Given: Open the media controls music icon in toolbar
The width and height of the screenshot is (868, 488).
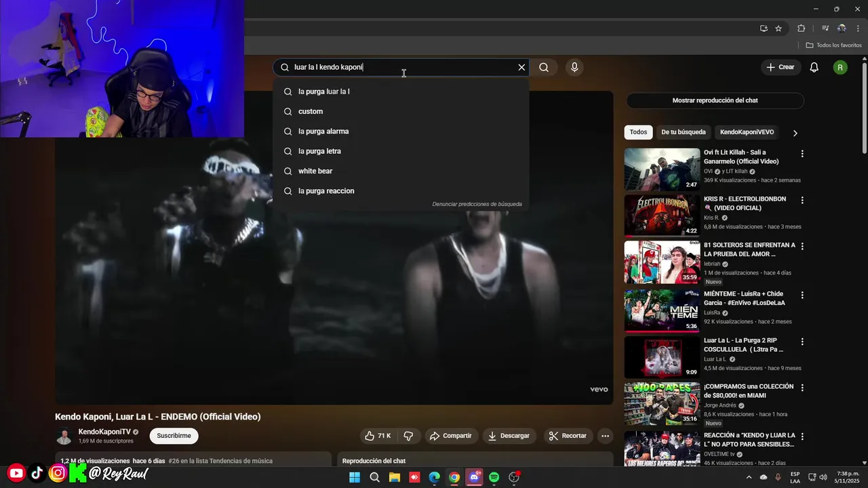Looking at the screenshot, I should pyautogui.click(x=825, y=28).
